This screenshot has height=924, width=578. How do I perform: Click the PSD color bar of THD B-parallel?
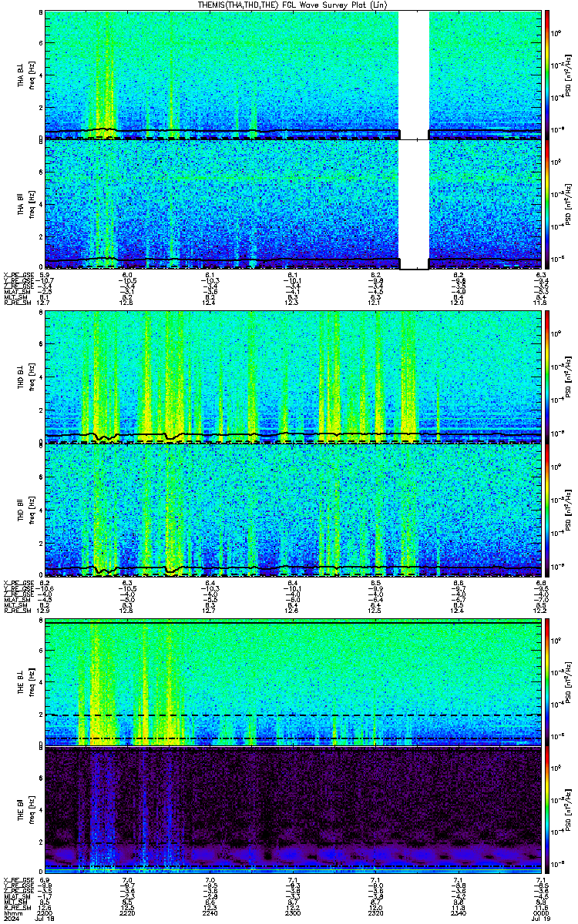(x=547, y=509)
